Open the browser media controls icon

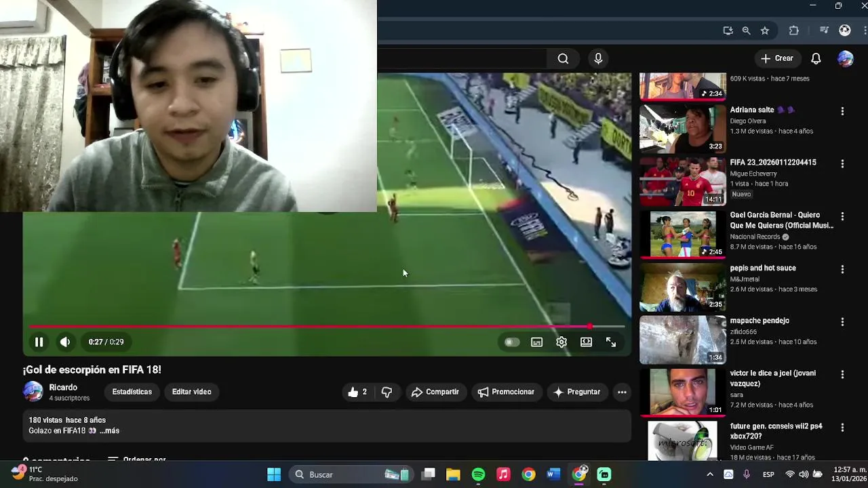pyautogui.click(x=824, y=30)
